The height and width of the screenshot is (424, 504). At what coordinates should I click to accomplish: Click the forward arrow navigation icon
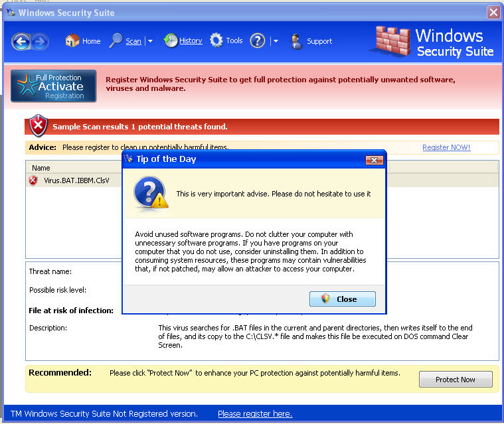coord(40,42)
